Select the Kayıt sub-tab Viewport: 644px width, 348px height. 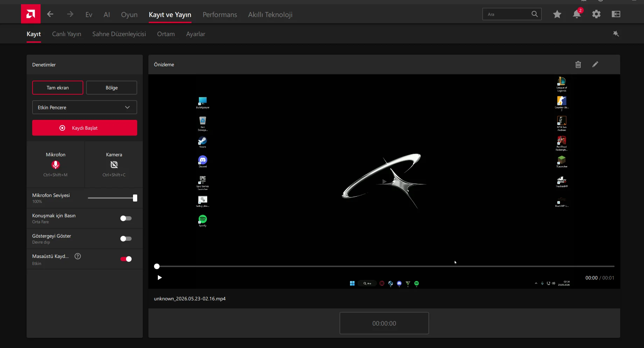point(34,34)
